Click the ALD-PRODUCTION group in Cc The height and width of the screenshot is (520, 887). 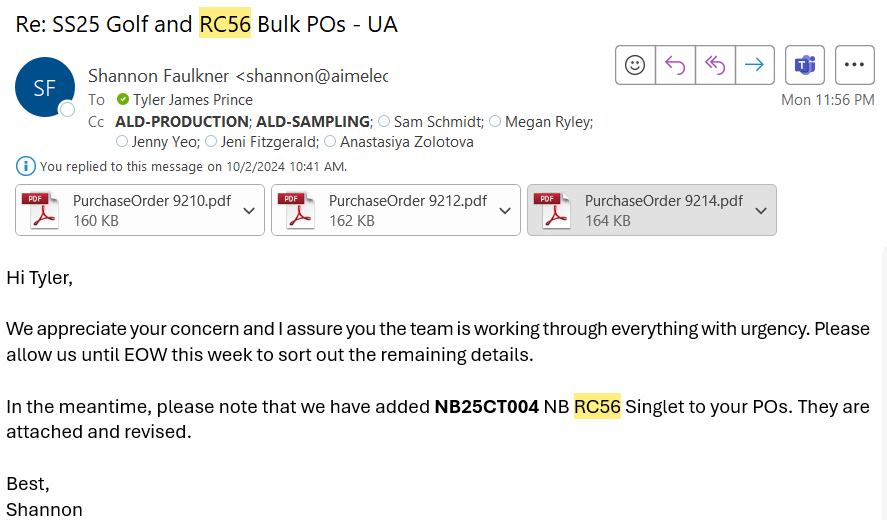[182, 122]
